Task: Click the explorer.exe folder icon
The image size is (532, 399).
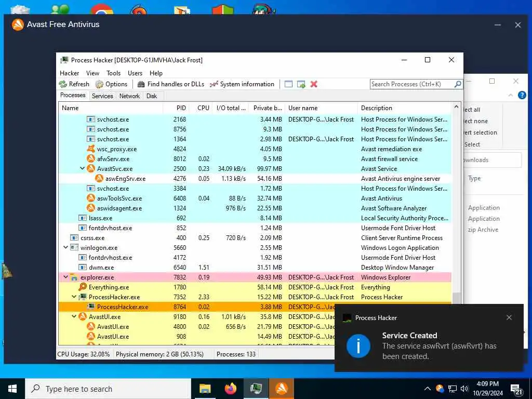Action: 74,277
